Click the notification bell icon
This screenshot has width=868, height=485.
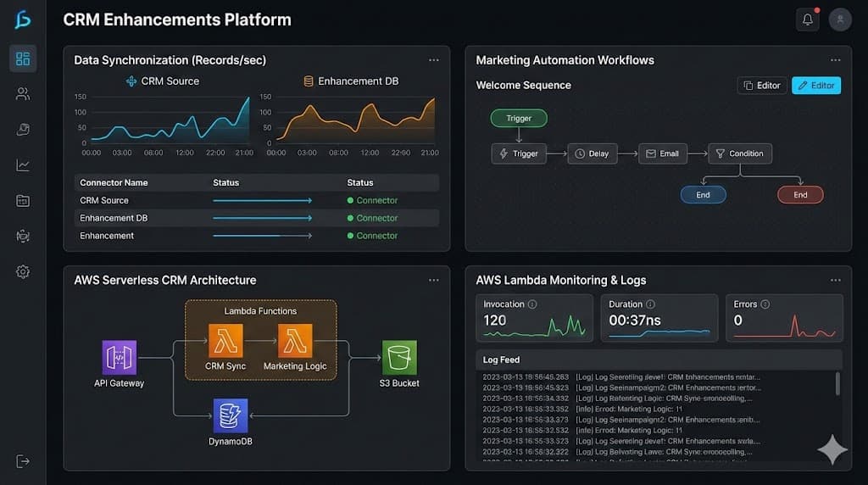(808, 20)
